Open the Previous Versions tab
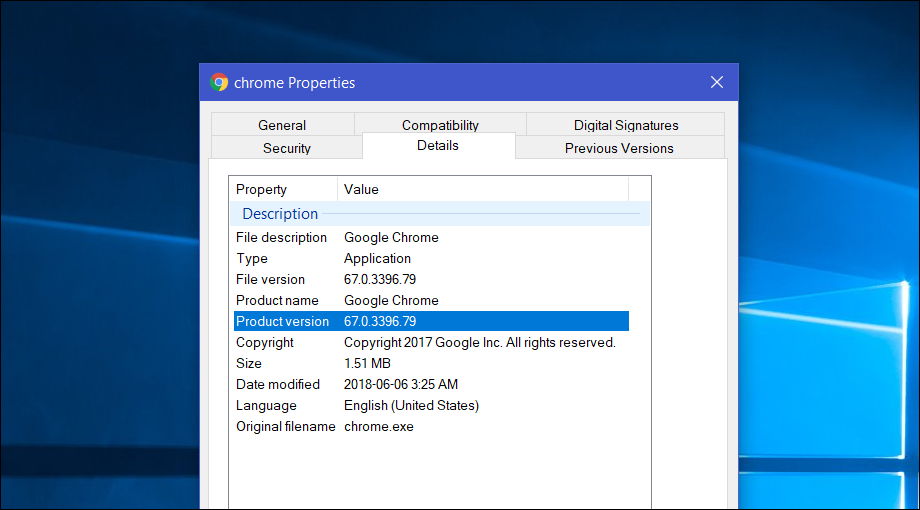This screenshot has width=920, height=510. (620, 148)
